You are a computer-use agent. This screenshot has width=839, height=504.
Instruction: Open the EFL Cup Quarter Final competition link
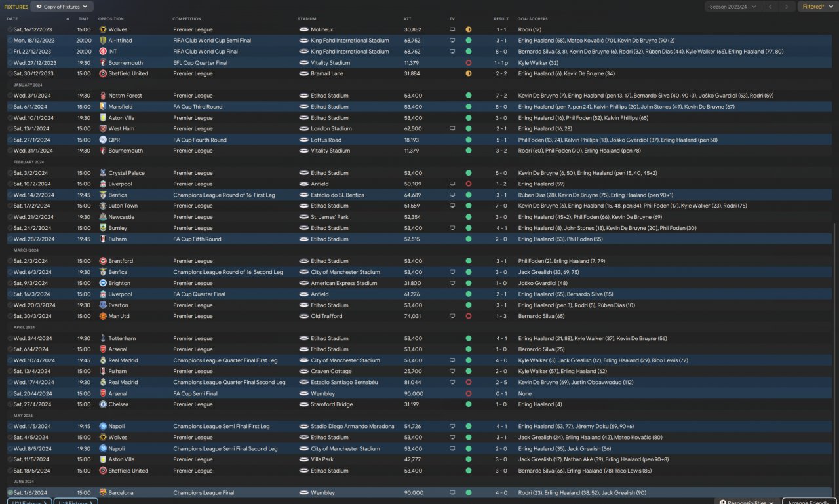[201, 63]
